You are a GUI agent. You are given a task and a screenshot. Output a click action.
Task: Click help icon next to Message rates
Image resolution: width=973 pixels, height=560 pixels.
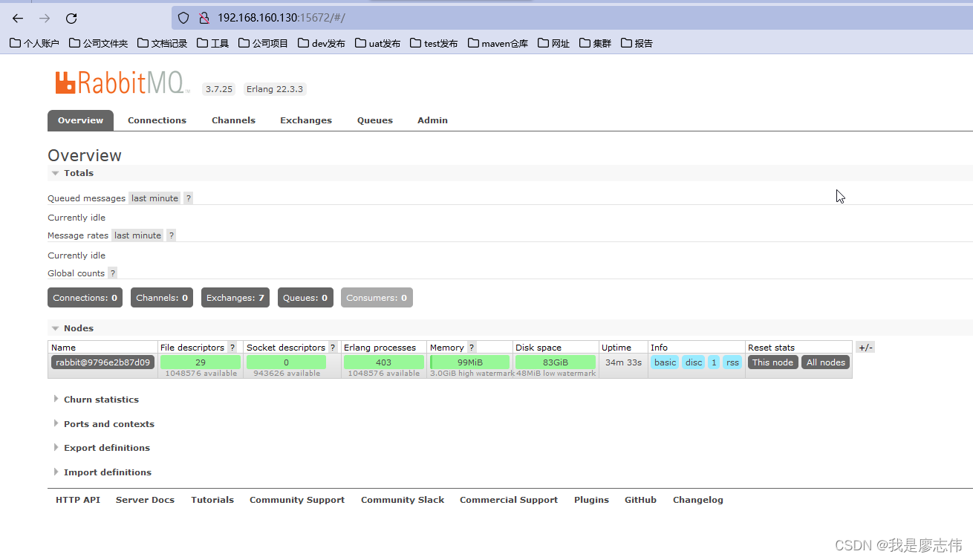171,235
